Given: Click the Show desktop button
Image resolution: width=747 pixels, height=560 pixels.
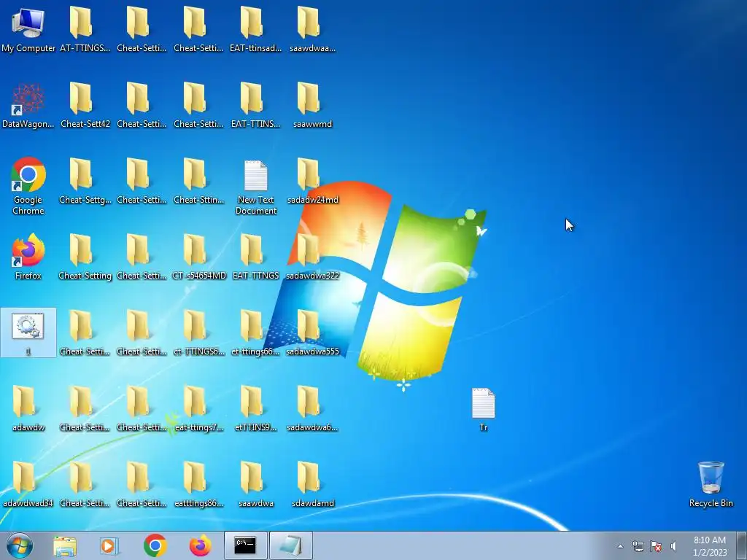Looking at the screenshot, I should click(x=742, y=545).
